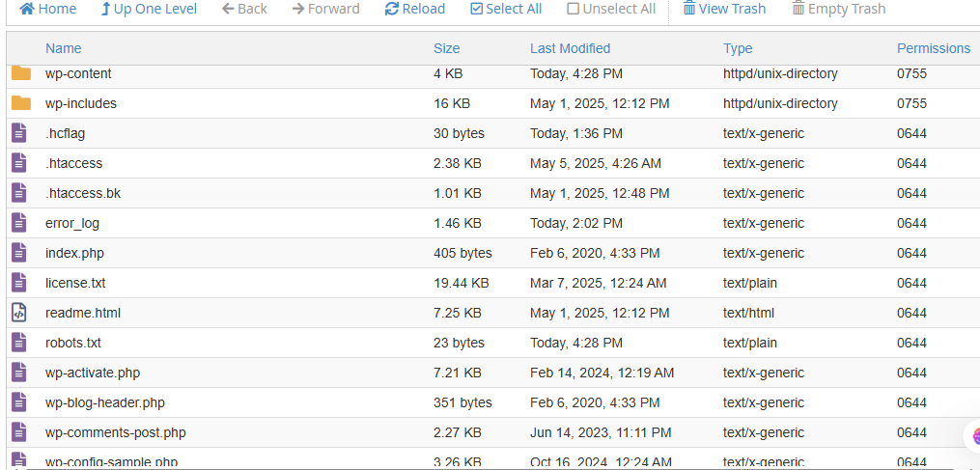Image resolution: width=980 pixels, height=470 pixels.
Task: Click the readme.html code file icon
Action: 19,313
